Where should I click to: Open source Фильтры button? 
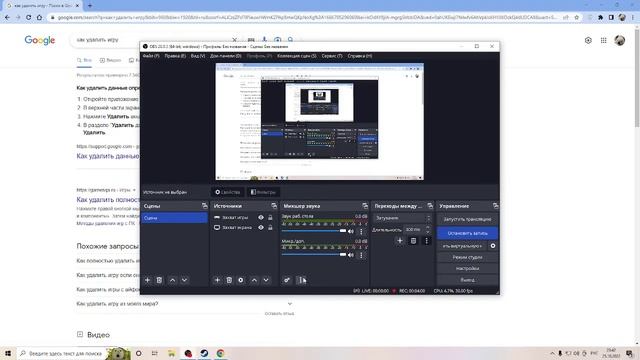point(263,192)
